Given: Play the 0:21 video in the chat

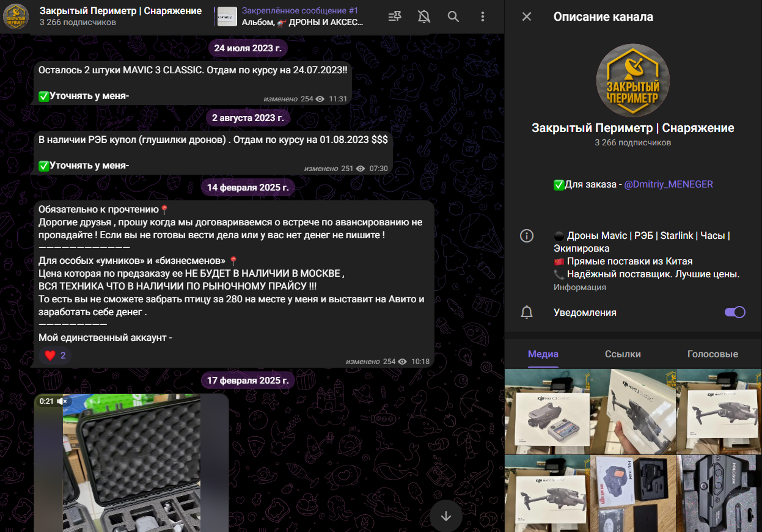Looking at the screenshot, I should (x=131, y=462).
